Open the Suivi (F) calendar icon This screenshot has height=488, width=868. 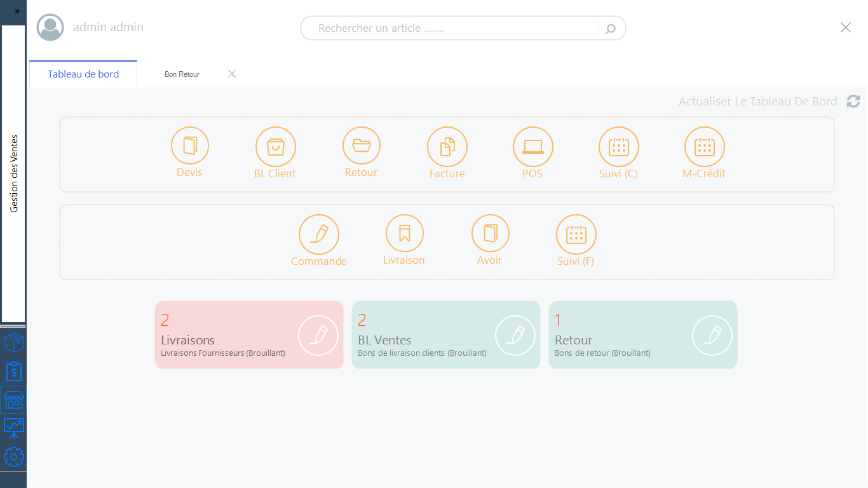click(x=576, y=234)
